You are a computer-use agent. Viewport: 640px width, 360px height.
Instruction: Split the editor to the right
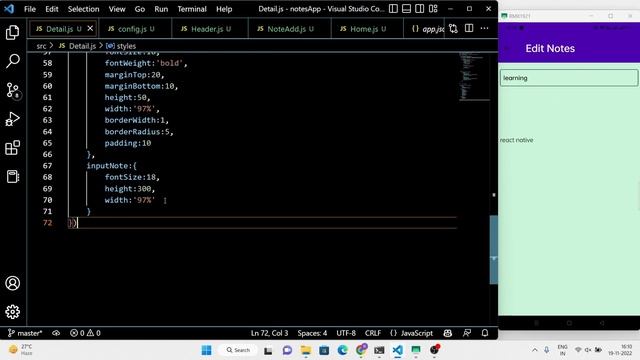[469, 29]
